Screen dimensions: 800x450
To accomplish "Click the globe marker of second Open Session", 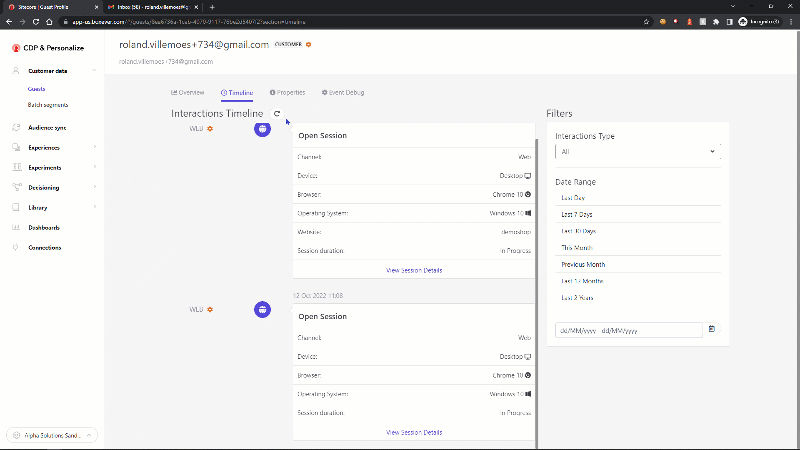I will [262, 309].
